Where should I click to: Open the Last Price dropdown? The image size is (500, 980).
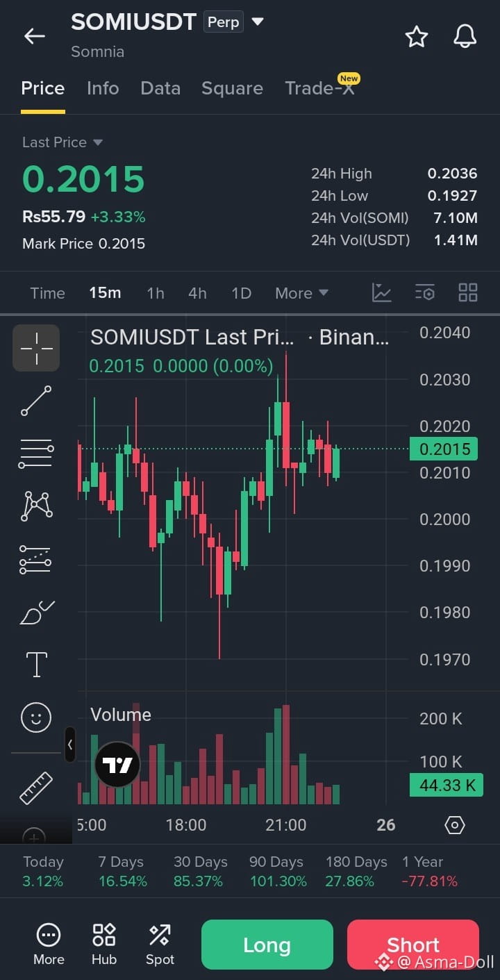point(62,142)
